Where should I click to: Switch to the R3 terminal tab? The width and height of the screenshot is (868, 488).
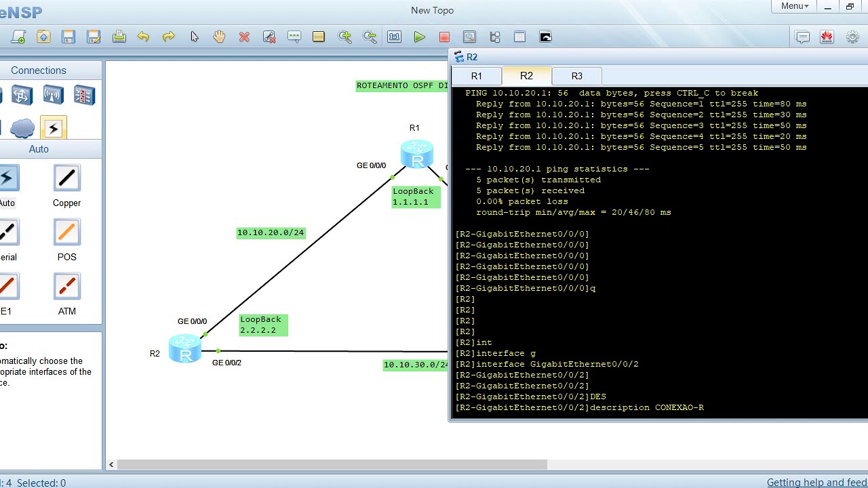(x=576, y=76)
